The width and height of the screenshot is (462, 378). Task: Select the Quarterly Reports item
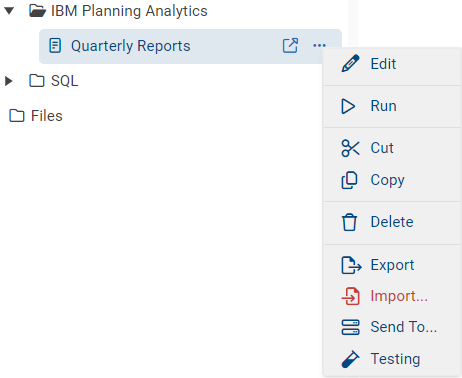[190, 46]
